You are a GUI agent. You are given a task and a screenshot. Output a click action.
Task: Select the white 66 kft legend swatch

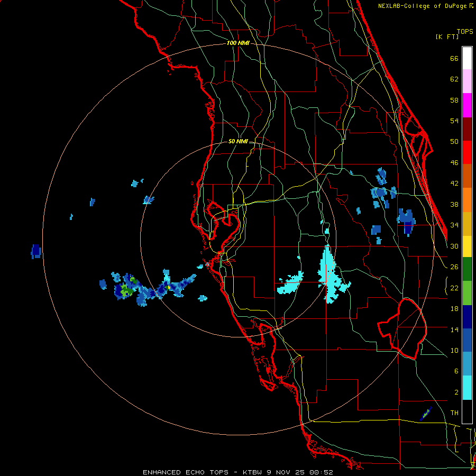tap(467, 58)
